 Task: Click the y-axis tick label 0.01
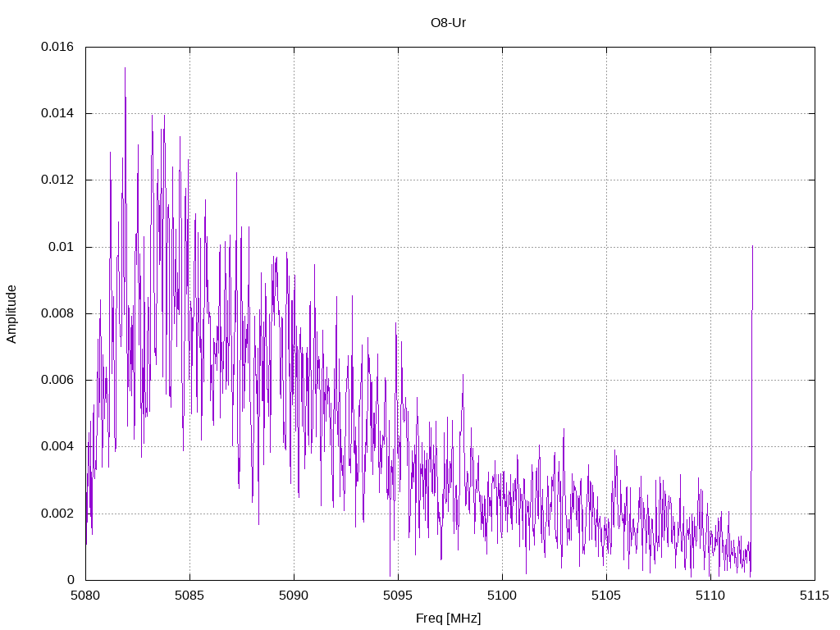[x=61, y=247]
